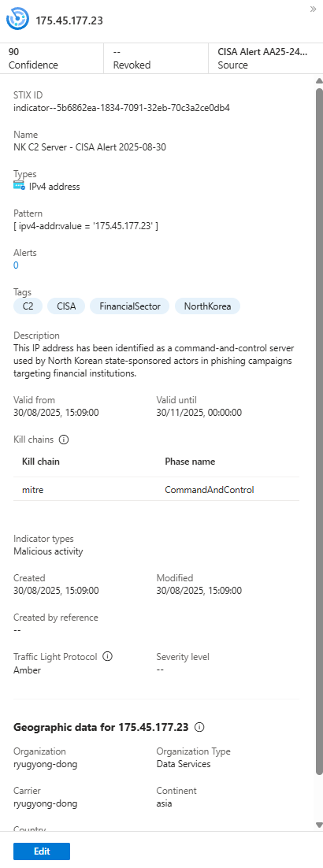
Task: Select the C2 tag
Action: (x=28, y=306)
